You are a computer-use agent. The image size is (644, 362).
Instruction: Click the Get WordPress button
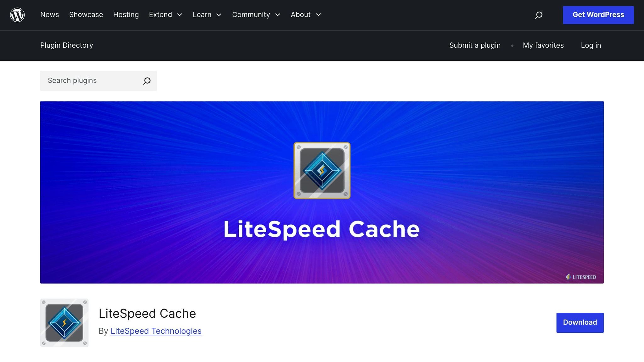click(x=598, y=15)
